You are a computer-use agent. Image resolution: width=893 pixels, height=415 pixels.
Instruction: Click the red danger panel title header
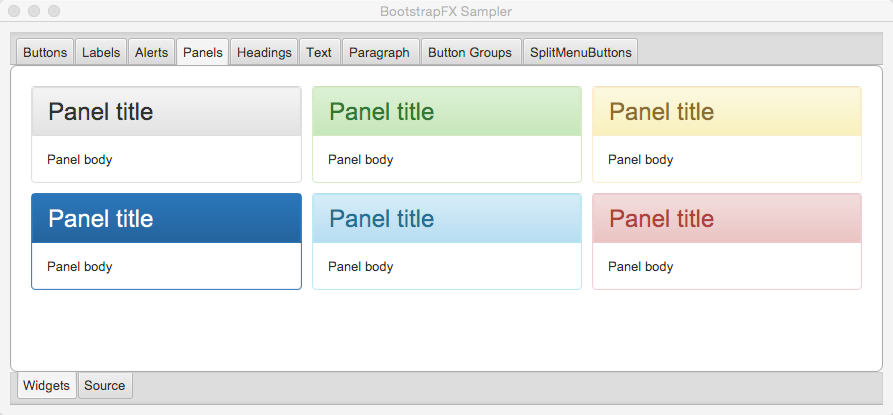727,219
